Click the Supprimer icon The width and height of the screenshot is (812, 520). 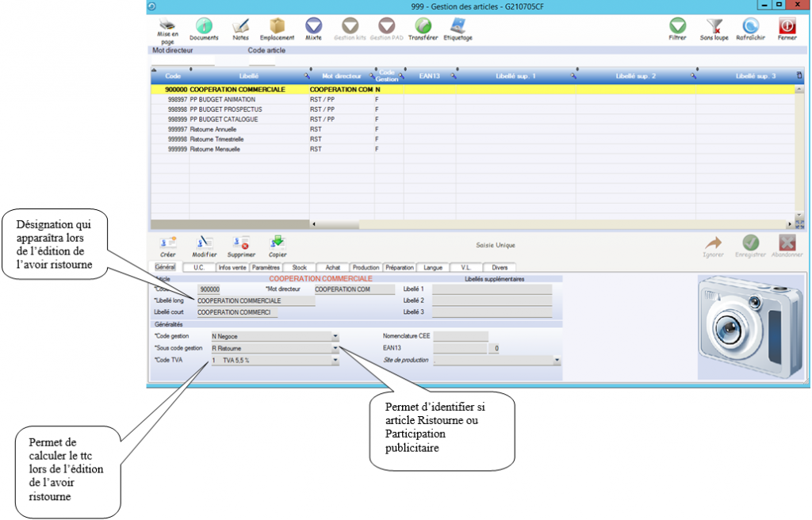[240, 243]
